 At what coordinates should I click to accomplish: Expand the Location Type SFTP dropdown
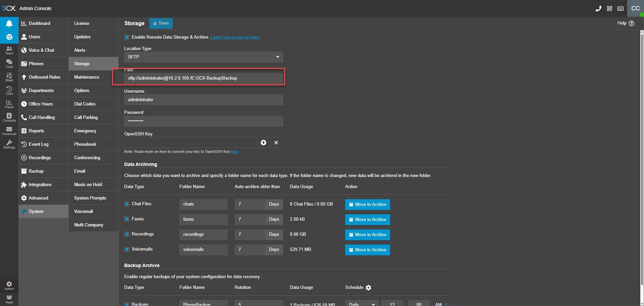[203, 57]
